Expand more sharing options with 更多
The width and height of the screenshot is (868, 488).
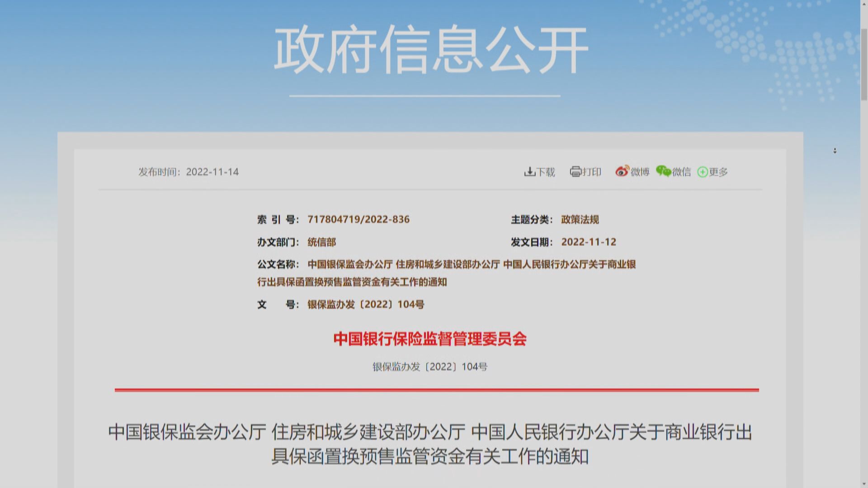(716, 172)
